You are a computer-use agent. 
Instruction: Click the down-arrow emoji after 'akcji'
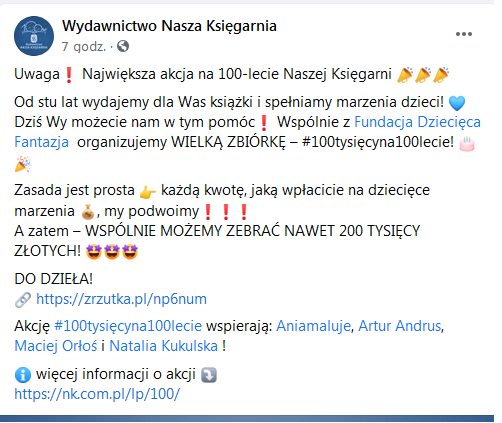(209, 375)
